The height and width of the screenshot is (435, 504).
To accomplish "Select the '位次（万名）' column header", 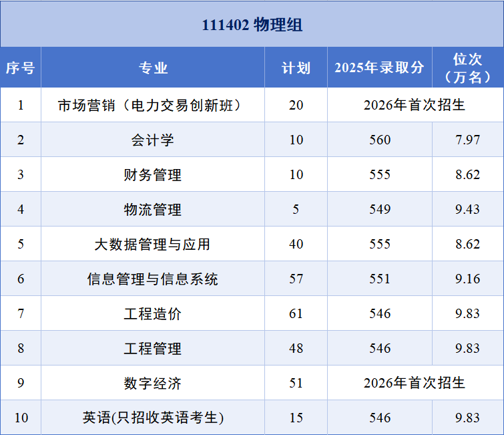I will [468, 68].
